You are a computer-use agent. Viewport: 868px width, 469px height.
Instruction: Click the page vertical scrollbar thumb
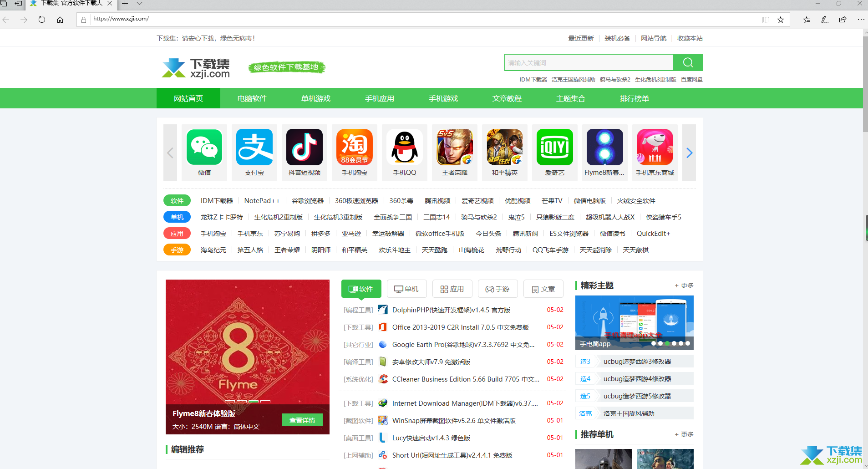(x=865, y=84)
